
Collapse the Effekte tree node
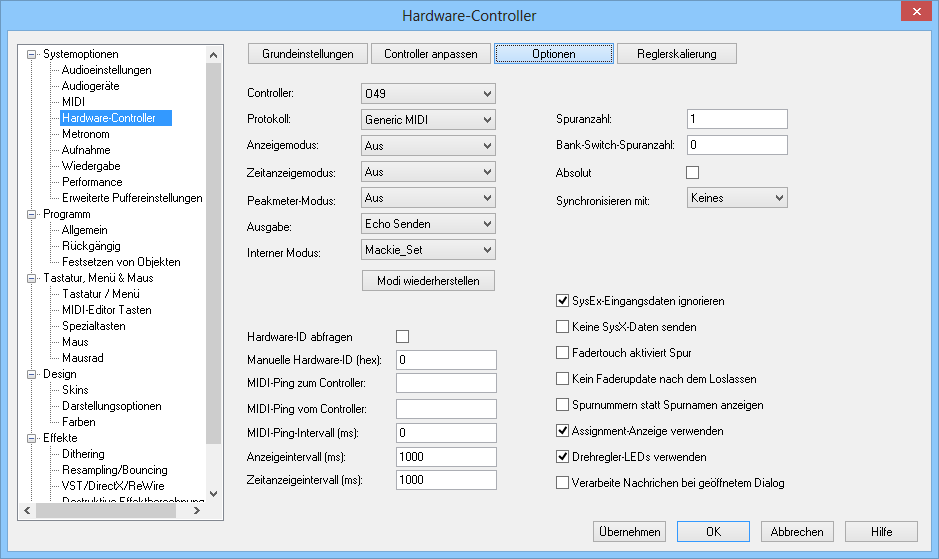click(x=33, y=438)
